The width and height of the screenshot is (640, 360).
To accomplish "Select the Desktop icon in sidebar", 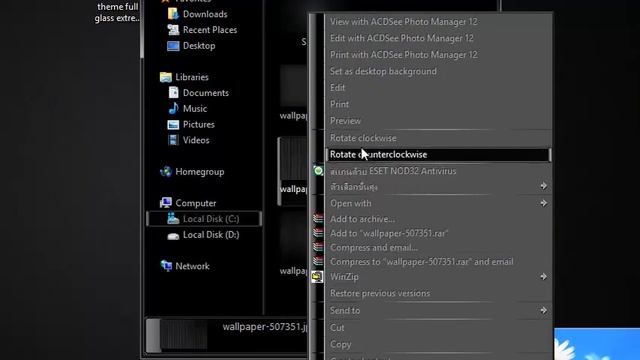I will pyautogui.click(x=173, y=46).
